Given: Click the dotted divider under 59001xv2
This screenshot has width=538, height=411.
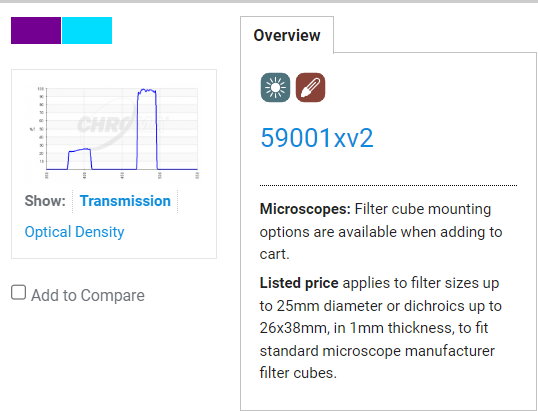Looking at the screenshot, I should [388, 185].
